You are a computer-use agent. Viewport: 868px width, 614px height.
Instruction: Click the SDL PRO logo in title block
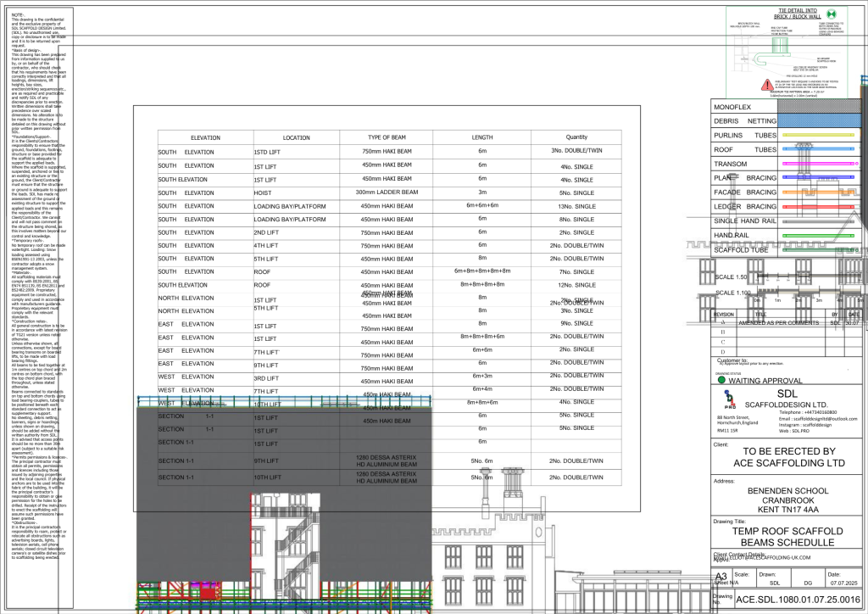(x=730, y=399)
